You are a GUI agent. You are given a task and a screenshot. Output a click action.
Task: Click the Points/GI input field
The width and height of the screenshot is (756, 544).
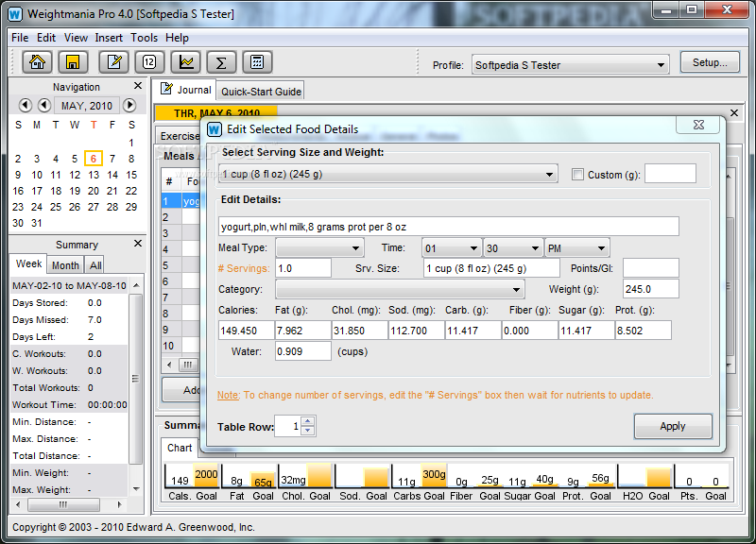[x=650, y=268]
